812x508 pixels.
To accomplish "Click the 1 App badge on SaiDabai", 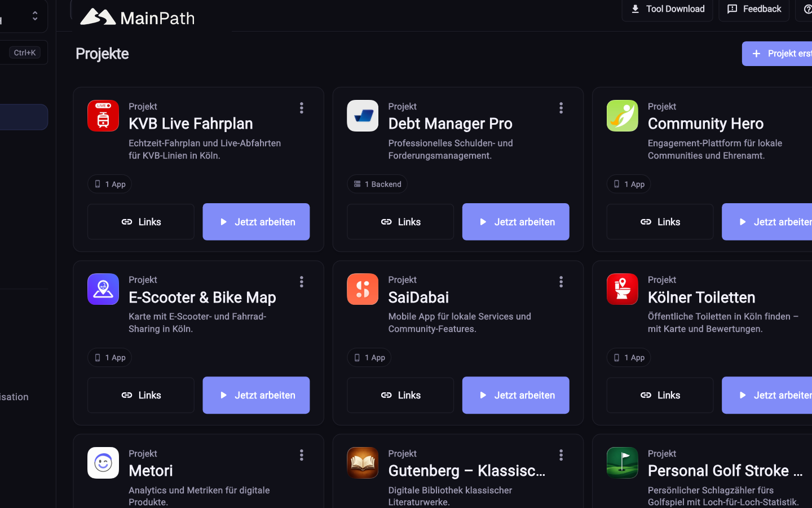I will click(369, 357).
